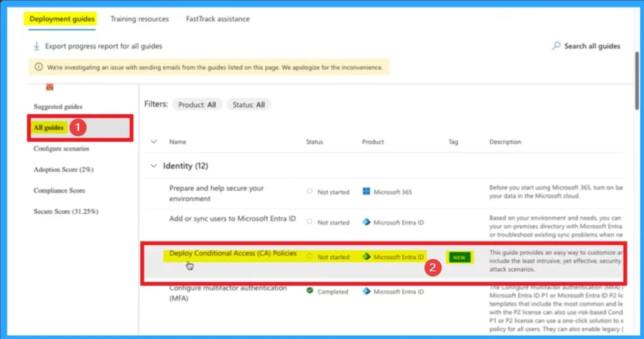Click Entra ID icon in Configure MFA row
Image resolution: width=644 pixels, height=339 pixels.
366,291
